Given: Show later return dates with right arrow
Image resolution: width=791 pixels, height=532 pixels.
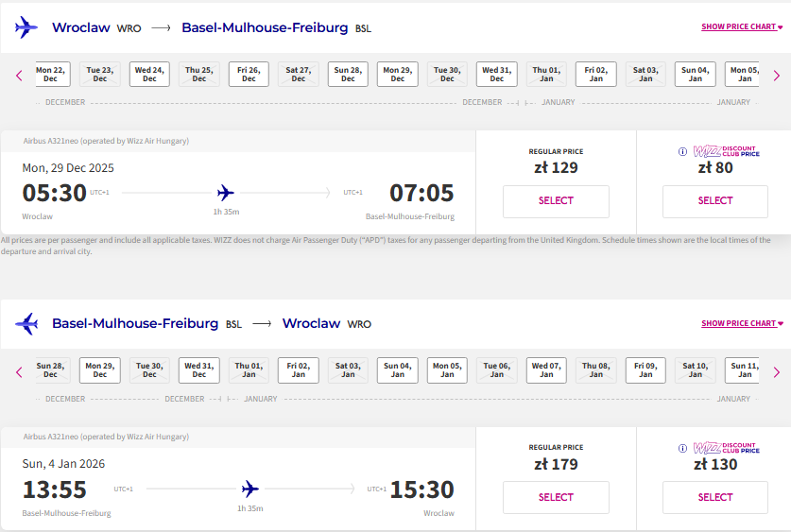Looking at the screenshot, I should pos(777,372).
